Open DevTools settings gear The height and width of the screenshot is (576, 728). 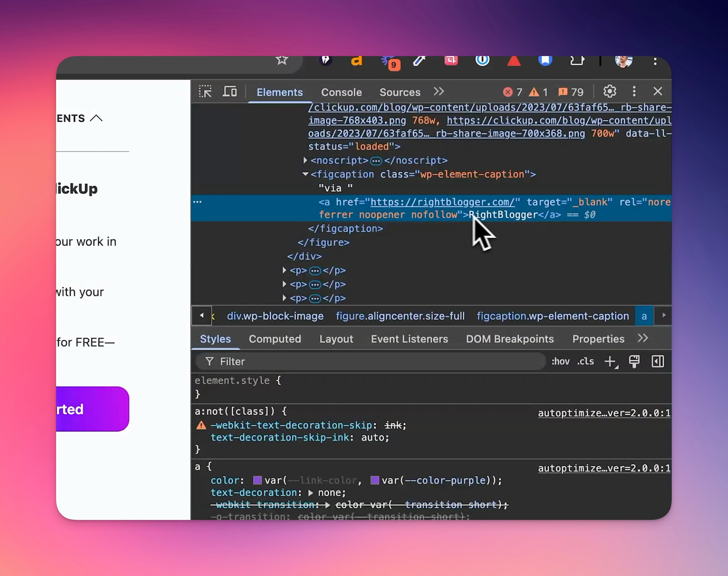610,91
